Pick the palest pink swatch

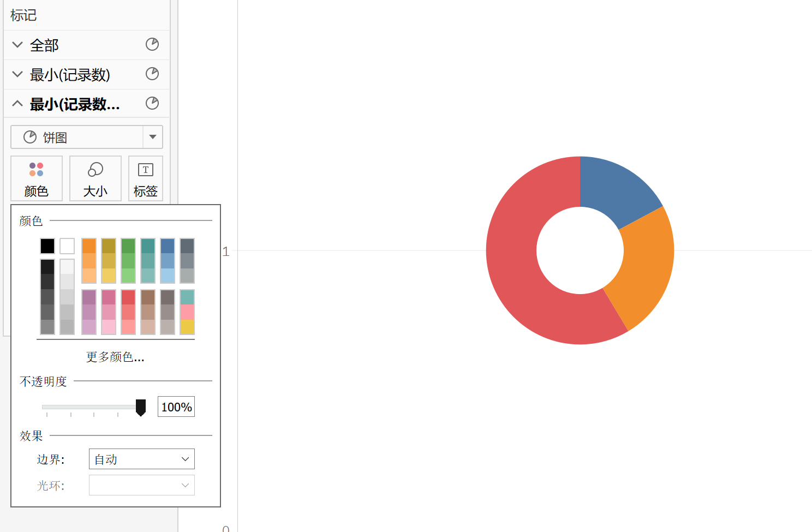(x=109, y=327)
